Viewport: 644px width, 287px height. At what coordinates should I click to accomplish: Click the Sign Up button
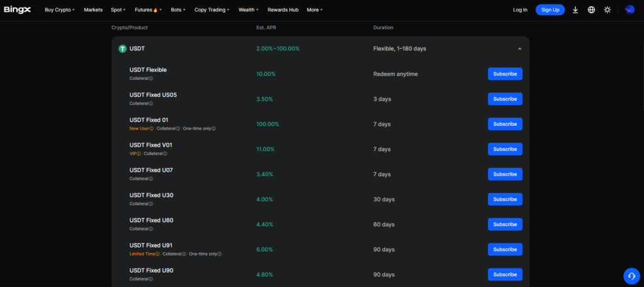click(550, 10)
